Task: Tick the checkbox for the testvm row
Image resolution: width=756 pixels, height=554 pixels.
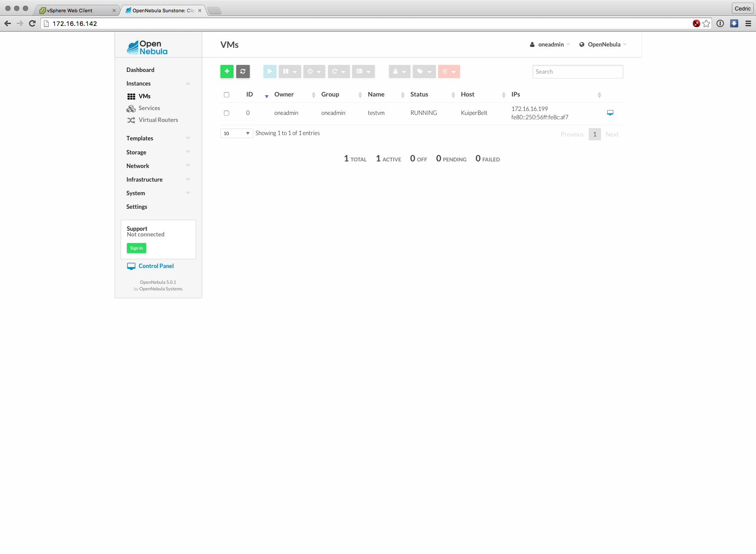Action: pos(227,113)
